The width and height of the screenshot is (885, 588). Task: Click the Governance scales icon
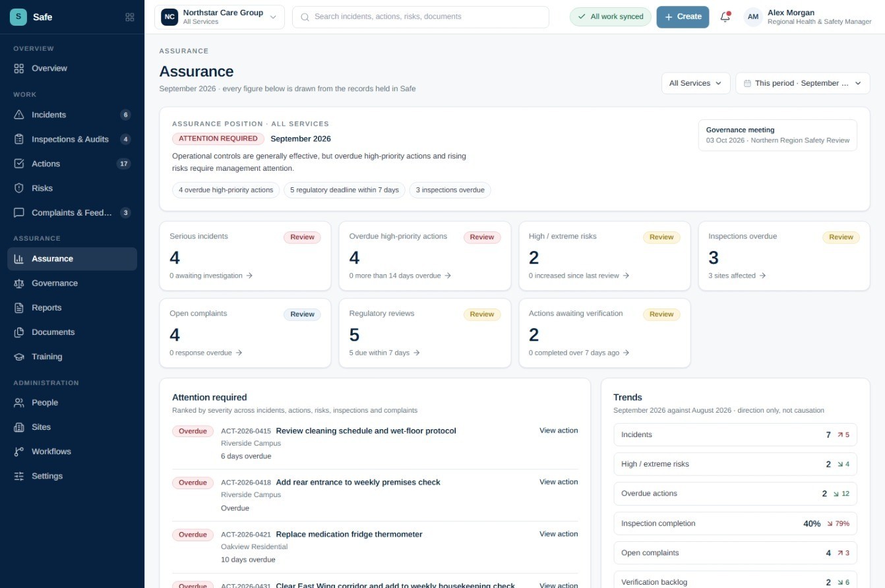[19, 283]
